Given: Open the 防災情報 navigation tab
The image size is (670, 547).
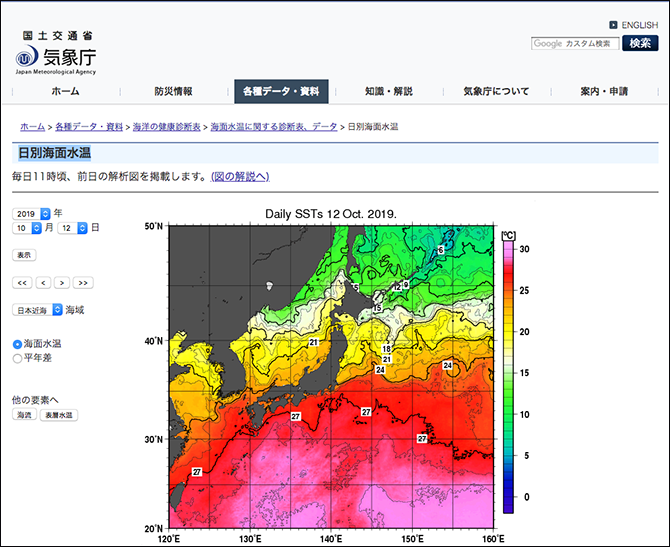Looking at the screenshot, I should click(173, 91).
